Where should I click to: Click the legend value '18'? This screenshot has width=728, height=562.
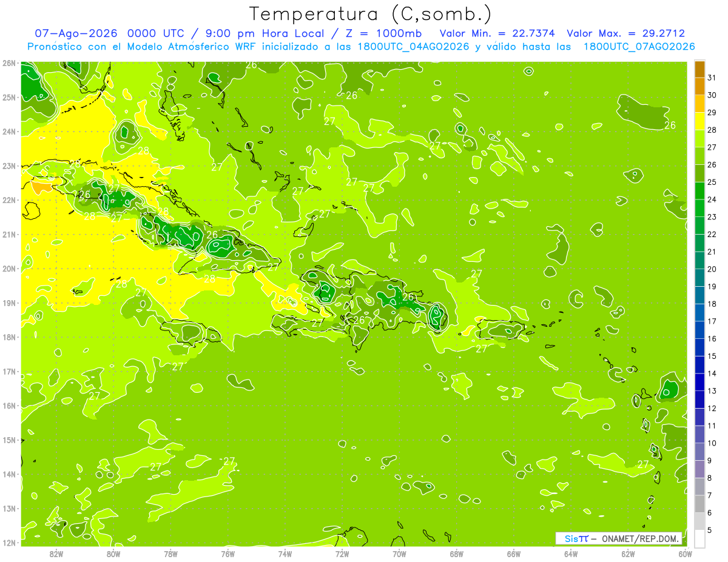712,304
